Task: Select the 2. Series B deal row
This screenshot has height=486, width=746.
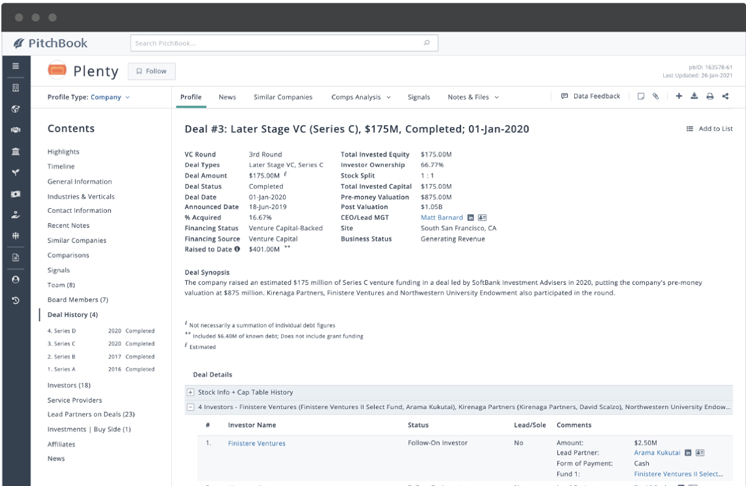Action: pos(101,357)
